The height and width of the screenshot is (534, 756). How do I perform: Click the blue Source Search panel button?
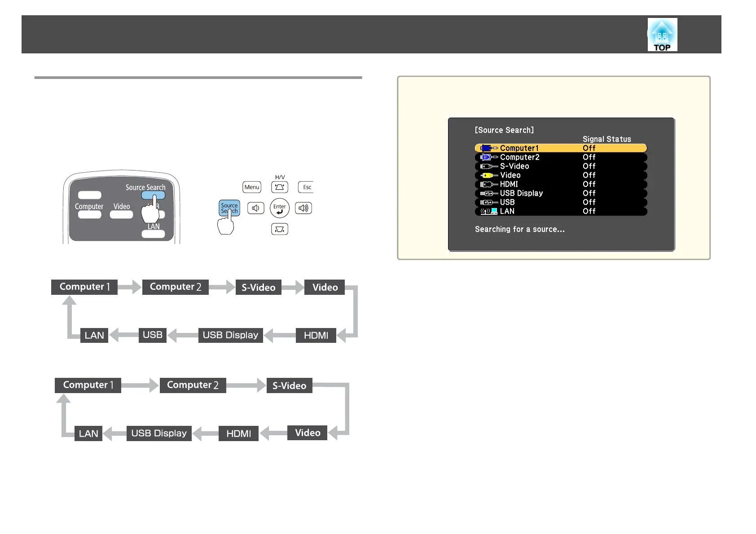point(229,208)
